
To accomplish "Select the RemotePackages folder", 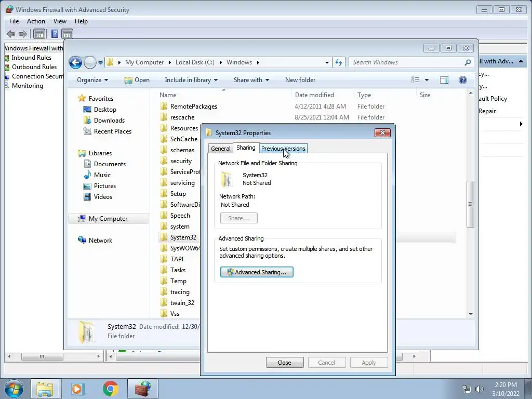I will (193, 107).
